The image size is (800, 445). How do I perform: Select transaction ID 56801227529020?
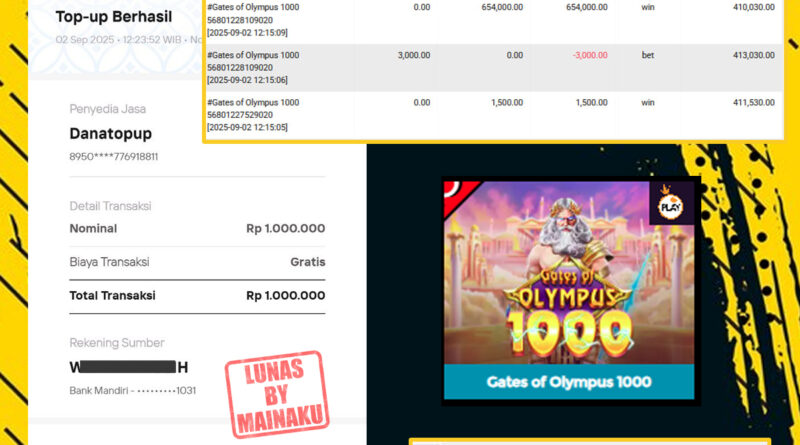click(240, 115)
